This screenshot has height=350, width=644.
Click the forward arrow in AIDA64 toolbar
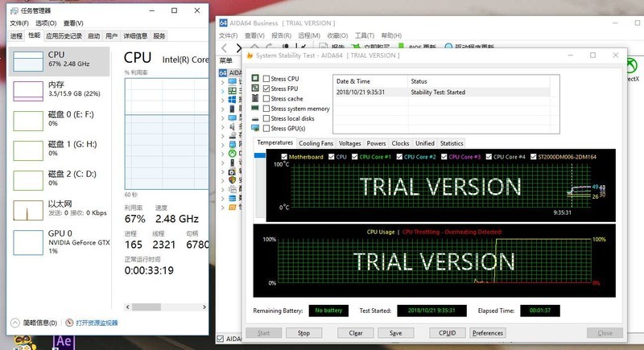238,47
